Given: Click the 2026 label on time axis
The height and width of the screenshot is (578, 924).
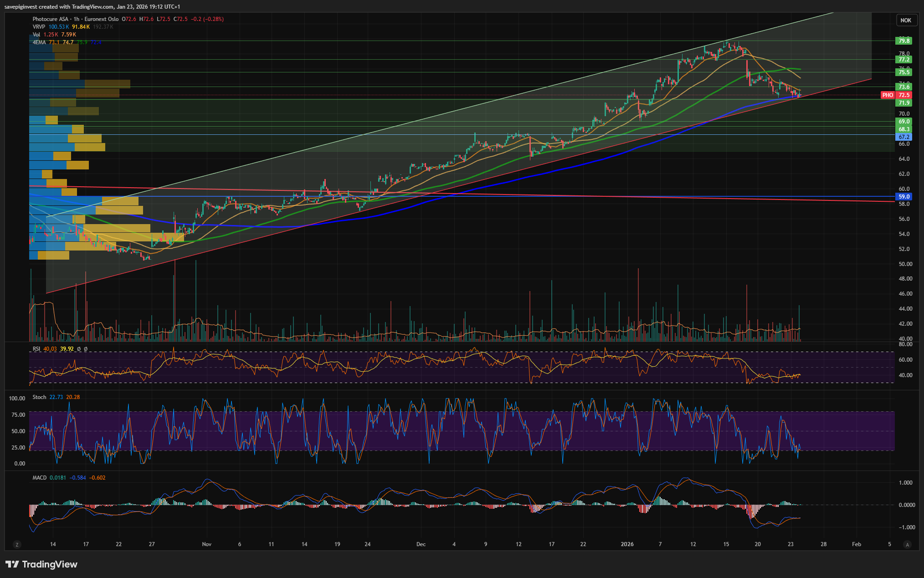Looking at the screenshot, I should coord(627,544).
